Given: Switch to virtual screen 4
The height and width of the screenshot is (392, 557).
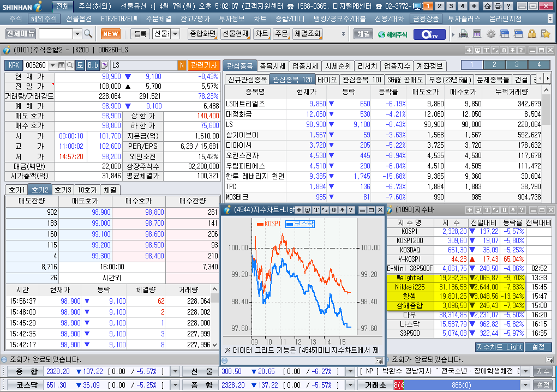Looking at the screenshot, I should click(x=463, y=6).
